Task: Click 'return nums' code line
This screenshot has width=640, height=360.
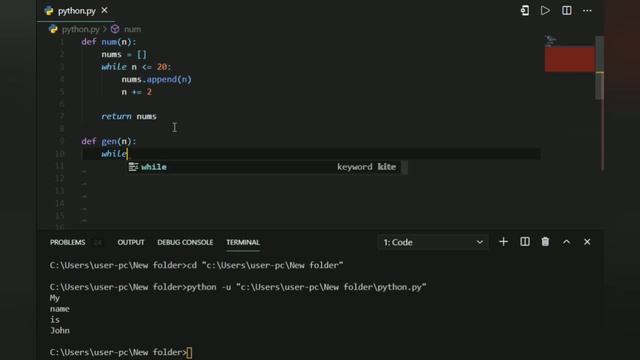Action: point(129,117)
